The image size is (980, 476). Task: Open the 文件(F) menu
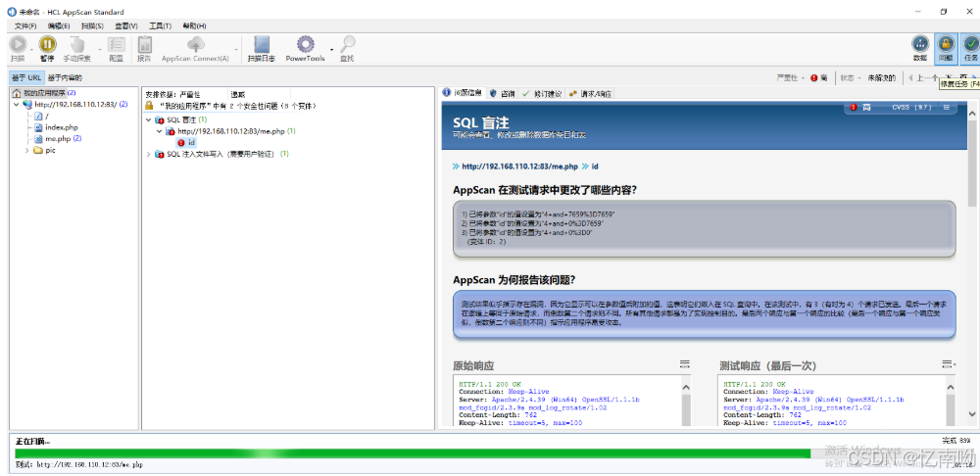(x=25, y=25)
